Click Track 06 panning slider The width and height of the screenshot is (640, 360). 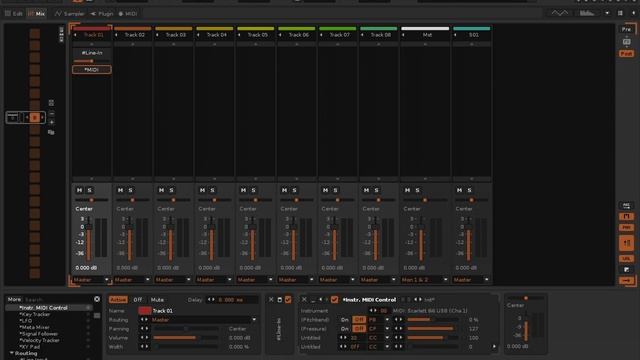(x=296, y=200)
